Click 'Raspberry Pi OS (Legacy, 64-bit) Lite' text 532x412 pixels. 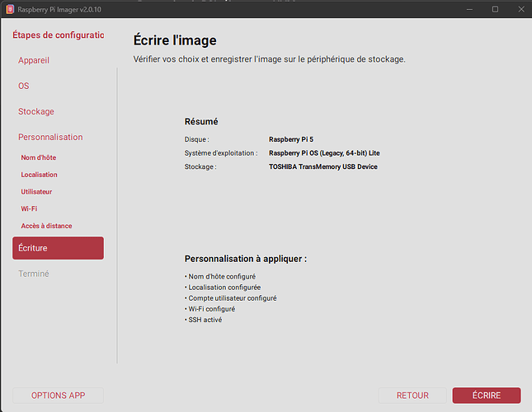(324, 153)
